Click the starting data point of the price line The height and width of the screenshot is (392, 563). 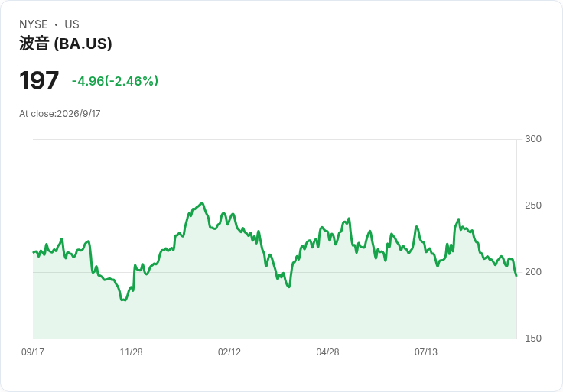tap(33, 252)
